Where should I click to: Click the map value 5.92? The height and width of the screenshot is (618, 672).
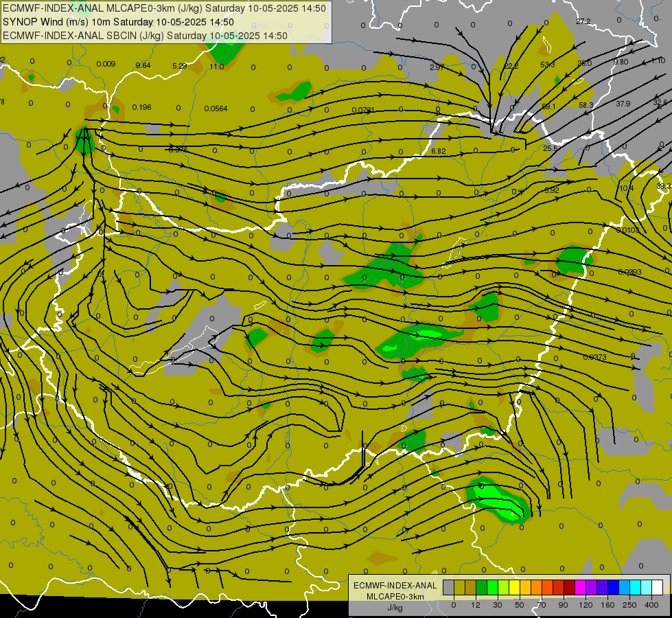click(552, 190)
